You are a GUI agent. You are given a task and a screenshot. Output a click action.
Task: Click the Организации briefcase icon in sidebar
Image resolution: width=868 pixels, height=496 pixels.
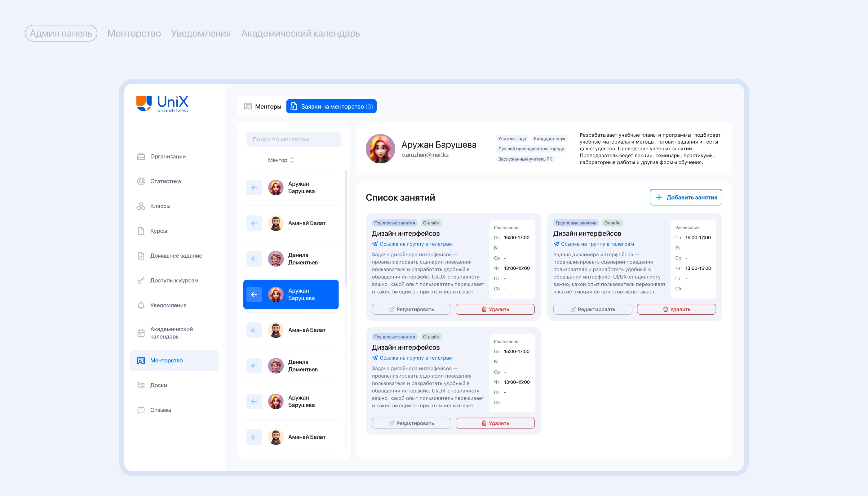[141, 156]
